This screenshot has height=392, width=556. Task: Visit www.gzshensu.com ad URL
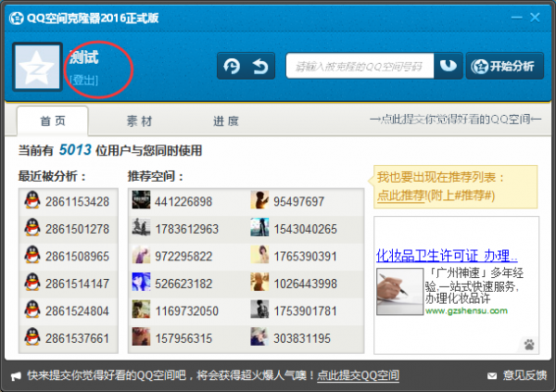(466, 310)
